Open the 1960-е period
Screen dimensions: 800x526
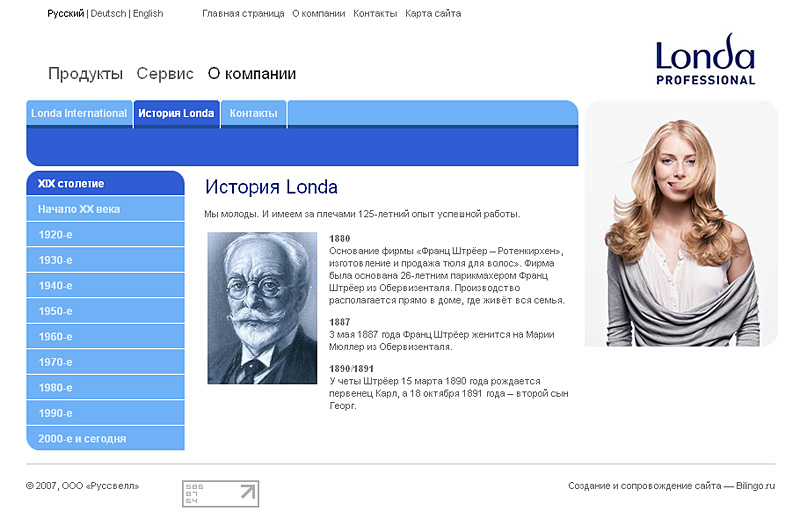(x=105, y=336)
